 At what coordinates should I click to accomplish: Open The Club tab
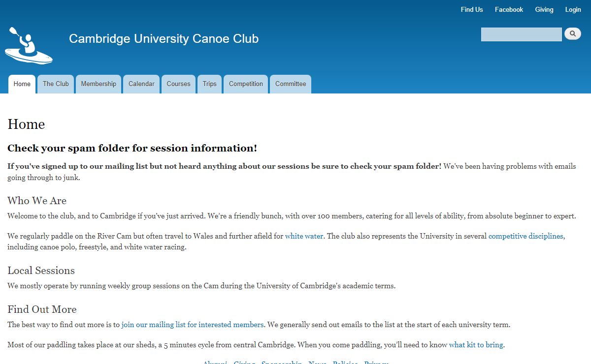coord(56,84)
